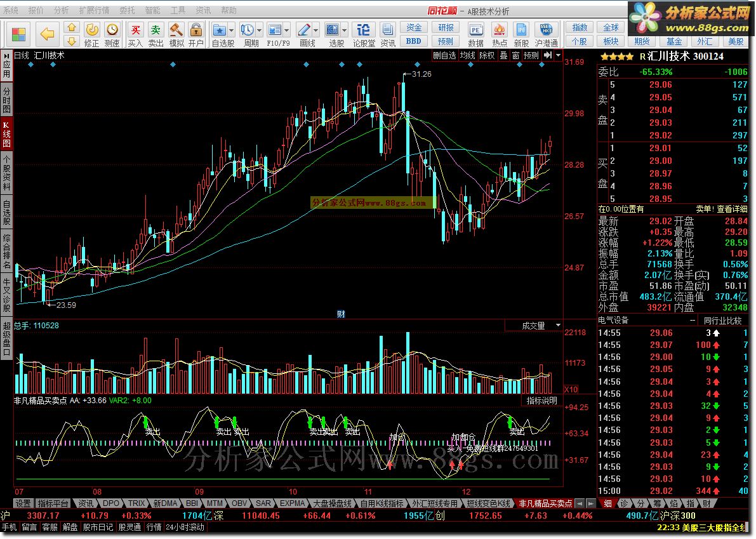The height and width of the screenshot is (539, 756).
Task: Click 24小时滚动 news ticker
Action: coord(185,528)
